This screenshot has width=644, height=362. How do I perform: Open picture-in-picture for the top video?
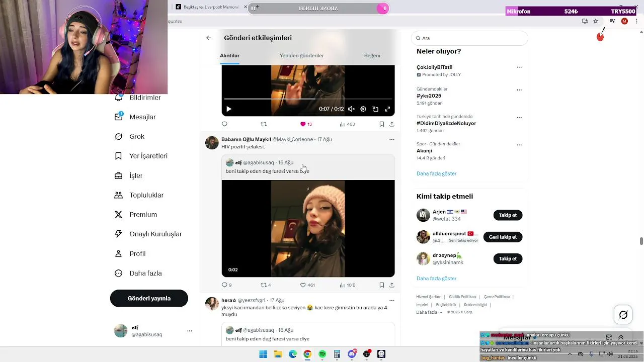click(x=375, y=109)
